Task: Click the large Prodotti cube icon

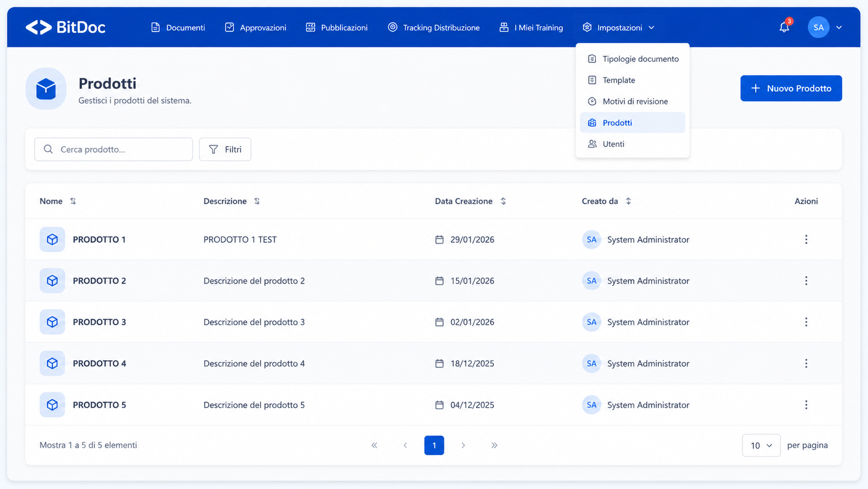Action: [46, 89]
